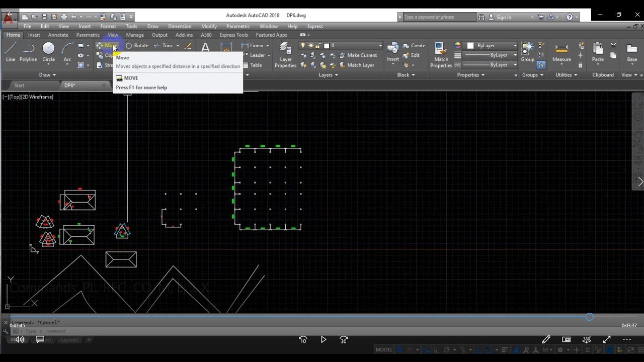Activate the Move command
This screenshot has width=644, height=362.
coord(106,45)
